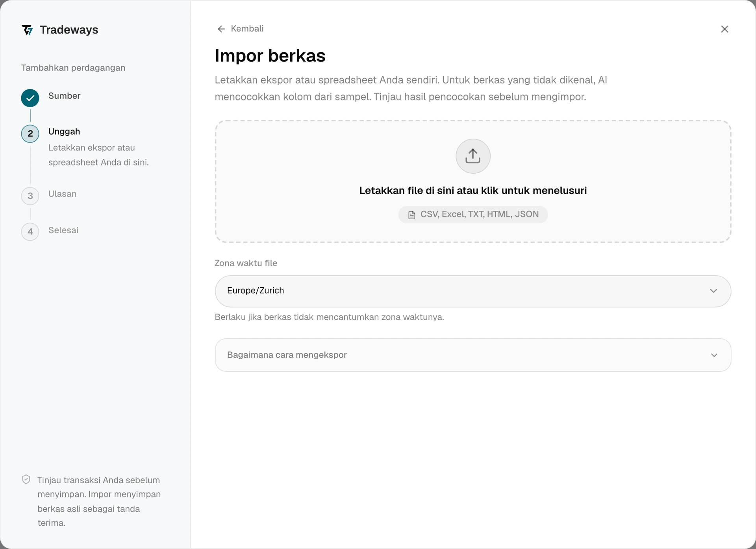This screenshot has height=549, width=756.
Task: Click the chevron on the Europe/Zurich selector
Action: [x=713, y=291]
